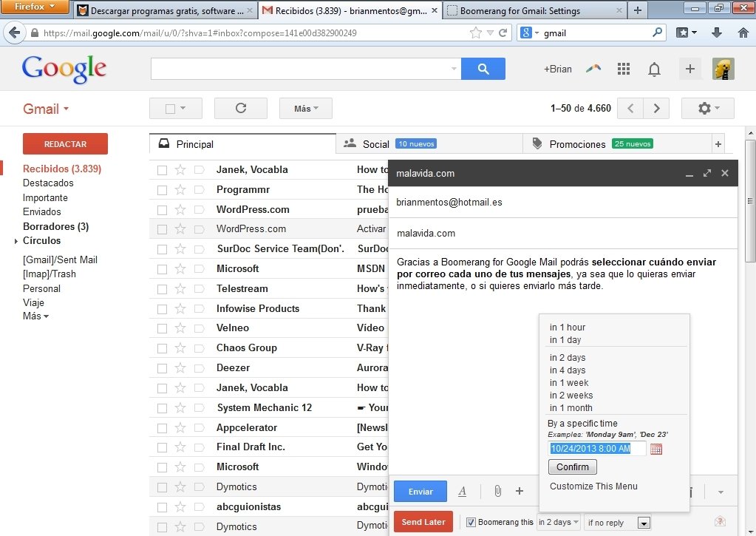Add a new inbox tab with plus

point(718,143)
